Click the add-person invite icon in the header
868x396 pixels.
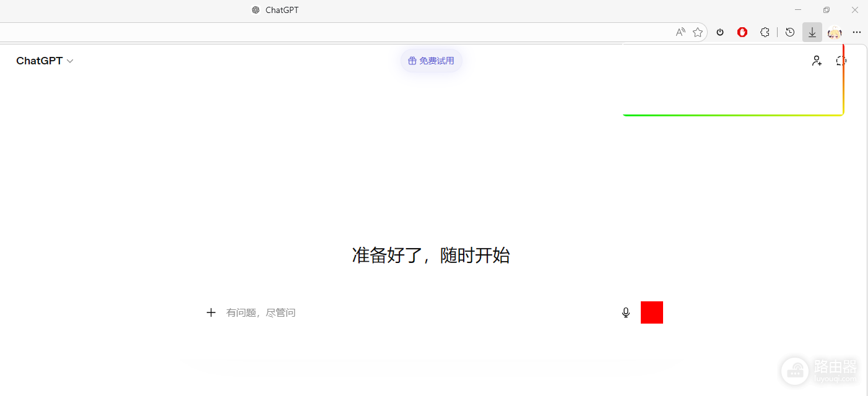tap(817, 61)
